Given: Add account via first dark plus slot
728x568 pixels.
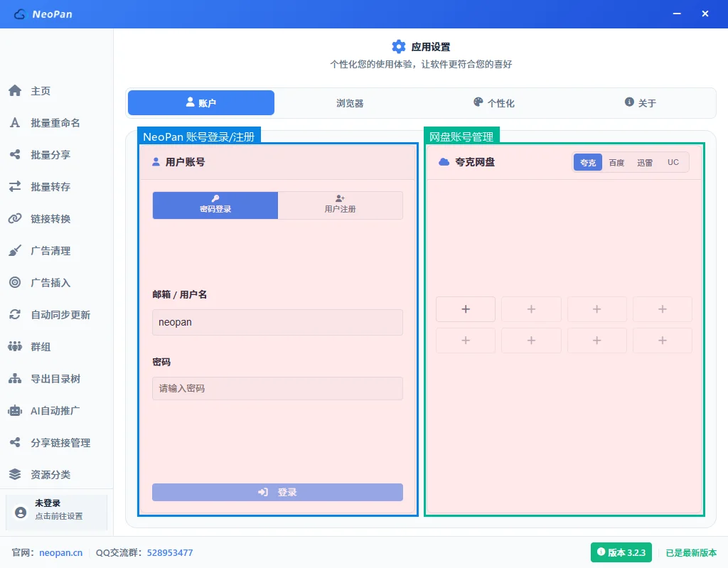Looking at the screenshot, I should point(466,309).
